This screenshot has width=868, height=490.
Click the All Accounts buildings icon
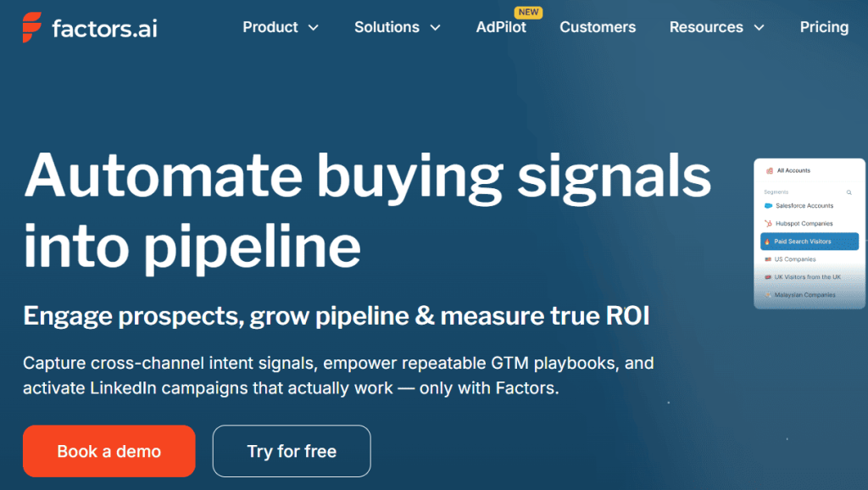[769, 170]
